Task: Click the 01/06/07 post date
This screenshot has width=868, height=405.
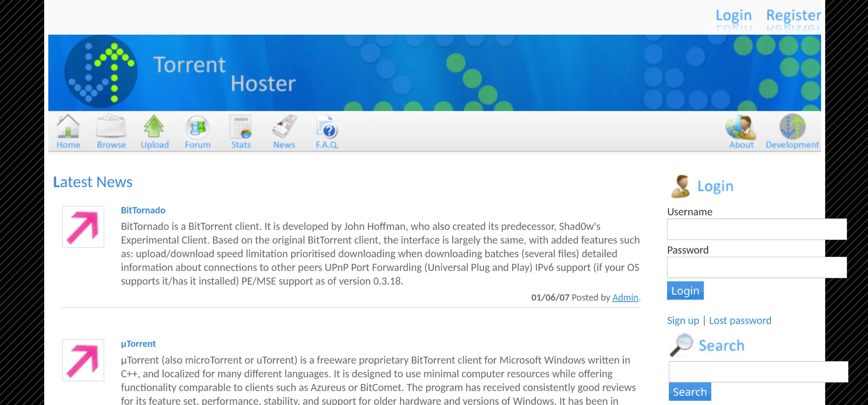Action: pyautogui.click(x=550, y=297)
